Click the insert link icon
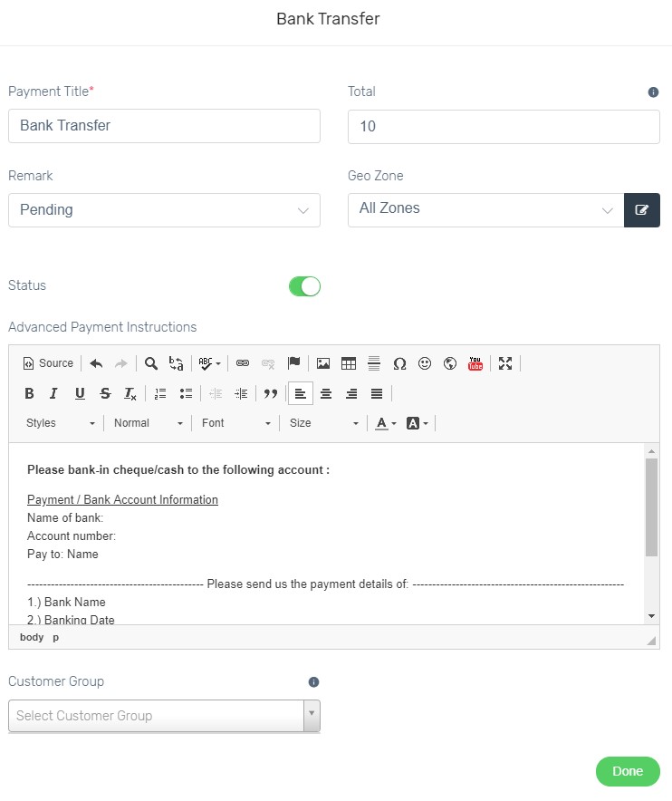 243,363
